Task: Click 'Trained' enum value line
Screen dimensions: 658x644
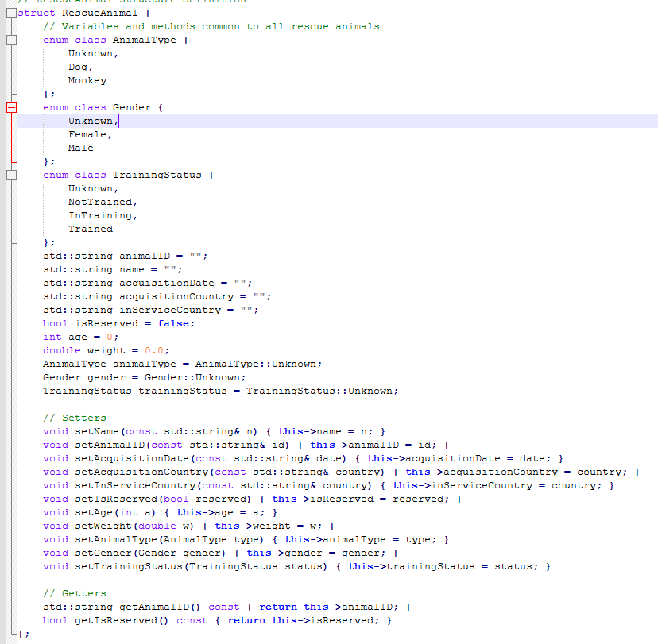Action: (91, 229)
